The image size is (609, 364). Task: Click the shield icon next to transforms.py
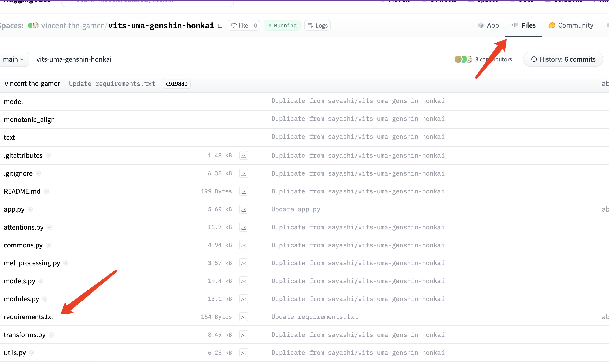(51, 335)
